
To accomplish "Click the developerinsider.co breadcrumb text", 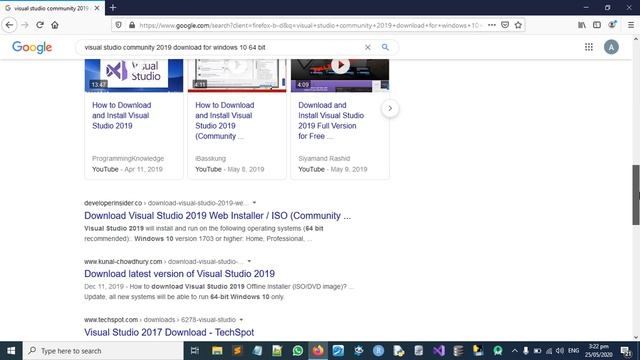I will 113,203.
